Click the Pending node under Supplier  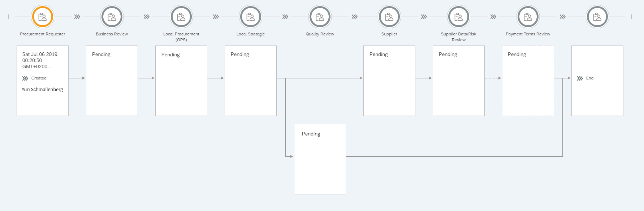click(x=389, y=81)
